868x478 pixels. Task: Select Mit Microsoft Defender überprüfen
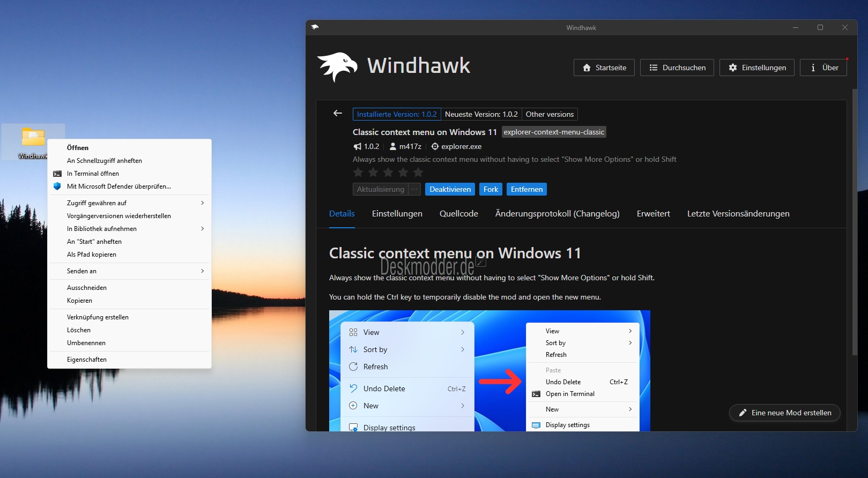click(x=130, y=186)
